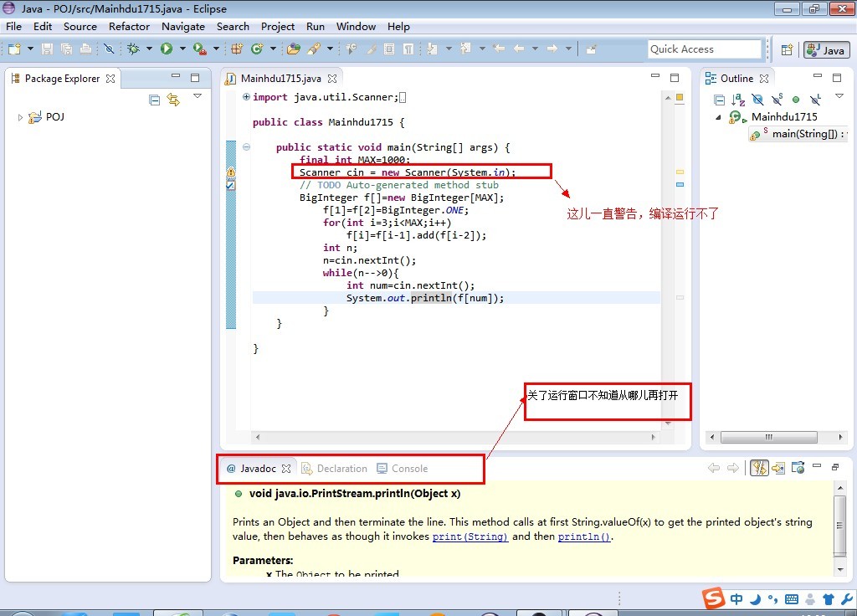Click the Quick Access search field
The image size is (857, 616).
click(705, 49)
